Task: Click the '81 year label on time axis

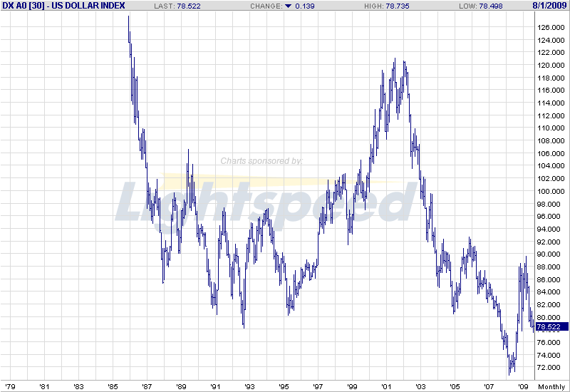Action: point(44,386)
